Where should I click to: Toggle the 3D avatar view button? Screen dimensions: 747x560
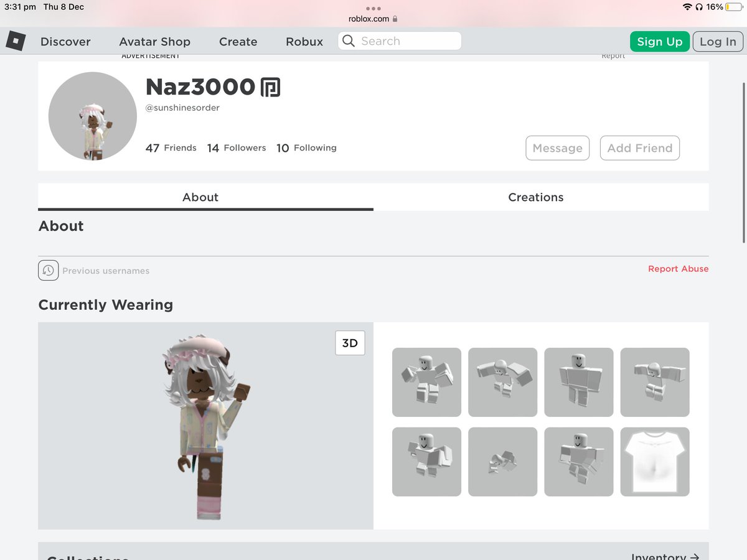tap(350, 343)
